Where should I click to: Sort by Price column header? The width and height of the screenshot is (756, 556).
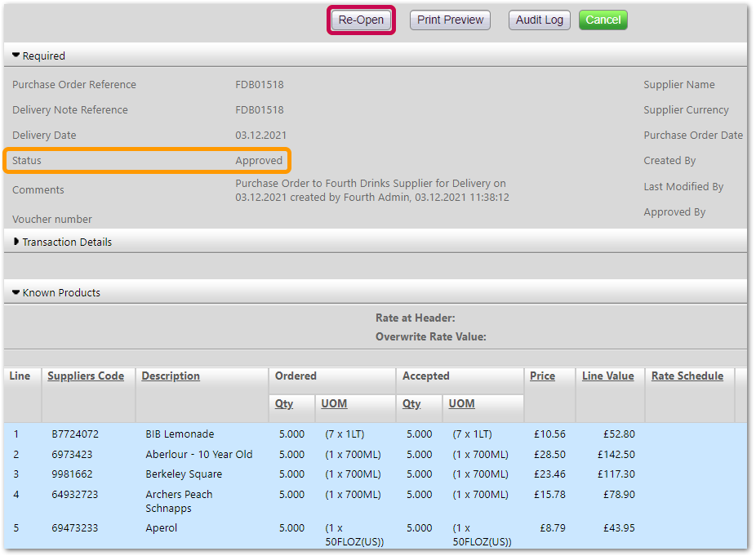542,376
